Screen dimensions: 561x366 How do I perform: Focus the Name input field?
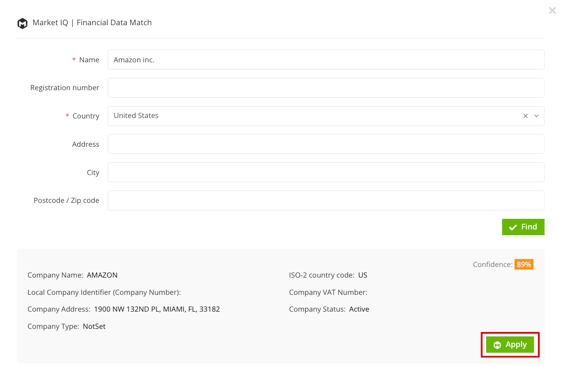pos(326,60)
